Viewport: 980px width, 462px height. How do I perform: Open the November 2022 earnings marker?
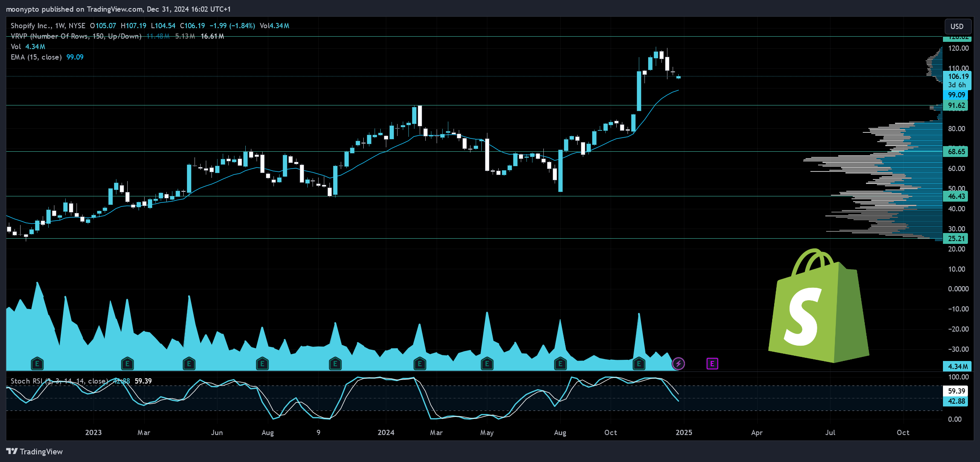tap(37, 364)
